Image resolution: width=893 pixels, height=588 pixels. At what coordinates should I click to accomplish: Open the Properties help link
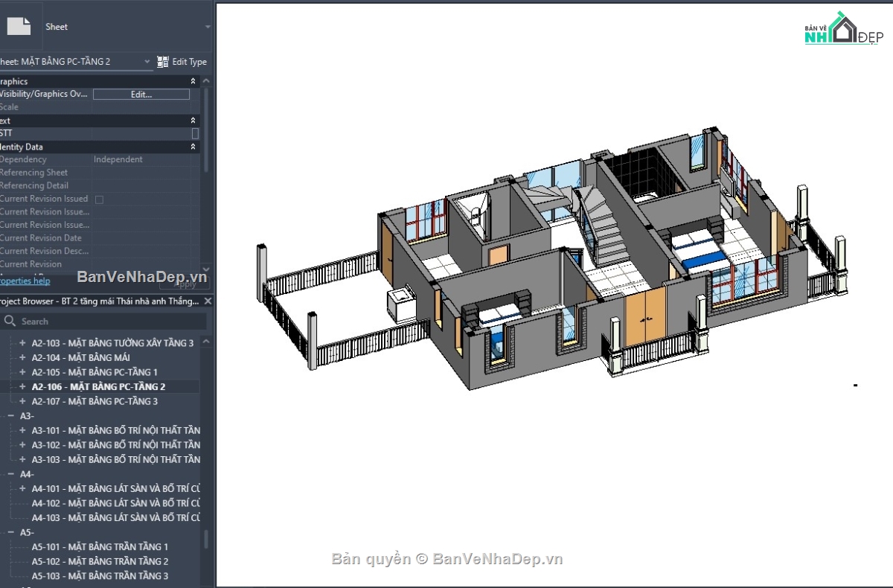(25, 281)
